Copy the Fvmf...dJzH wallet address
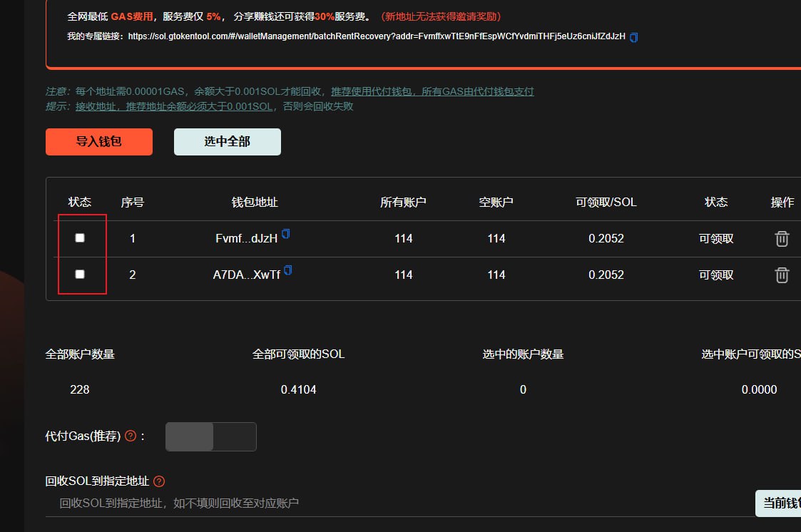This screenshot has width=801, height=532. coord(286,234)
